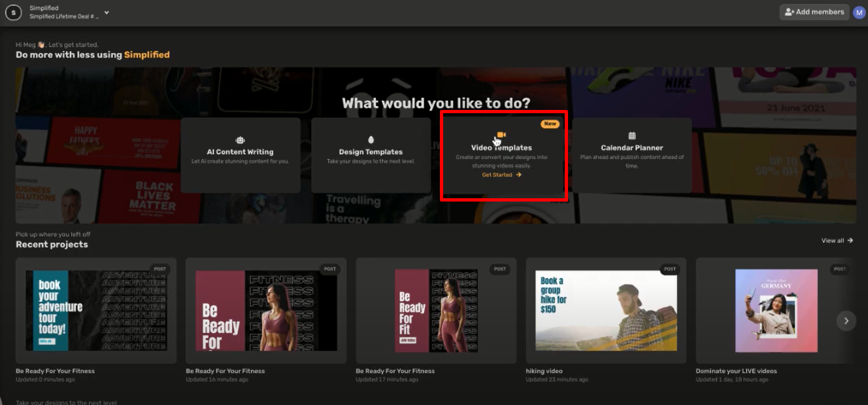The height and width of the screenshot is (405, 868).
Task: Click the Simplified workspace logo avatar
Action: click(x=13, y=12)
